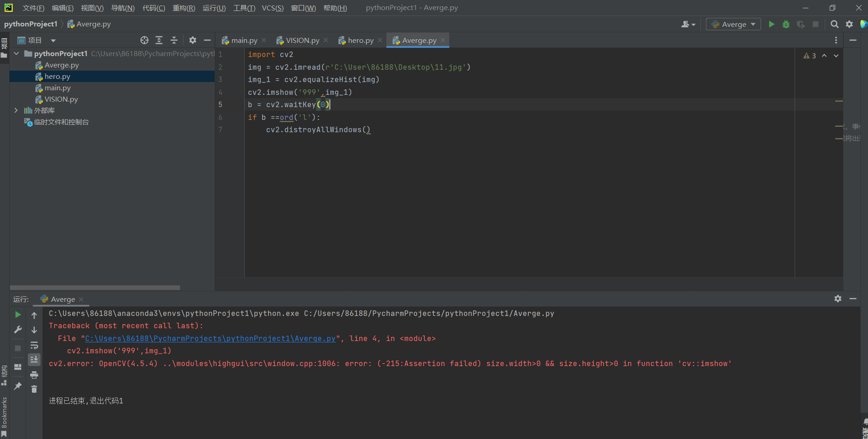Select Averge.py in project tree
868x439 pixels.
[x=62, y=65]
